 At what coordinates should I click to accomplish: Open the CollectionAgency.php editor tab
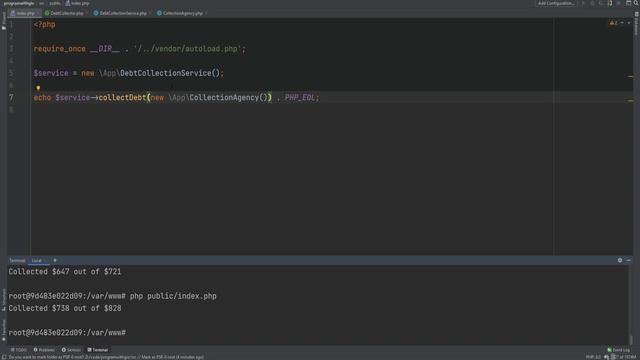coord(182,13)
